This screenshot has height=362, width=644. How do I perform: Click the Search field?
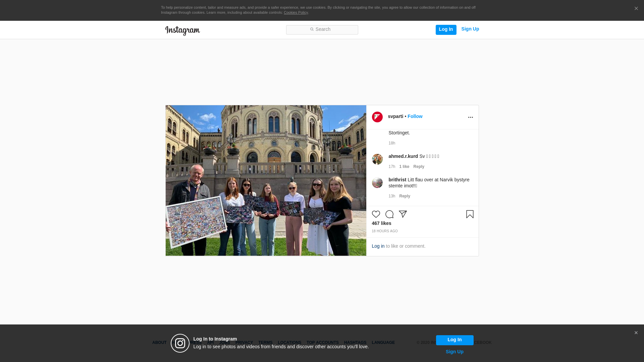tap(322, 30)
